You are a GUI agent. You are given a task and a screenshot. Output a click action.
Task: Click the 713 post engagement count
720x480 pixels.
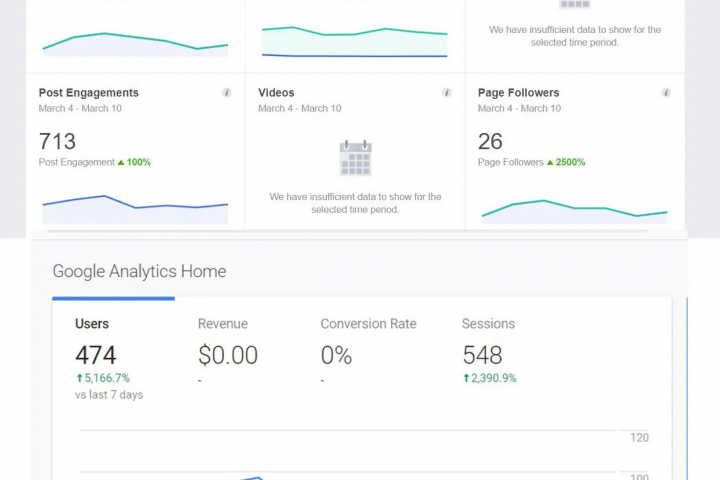pos(57,141)
